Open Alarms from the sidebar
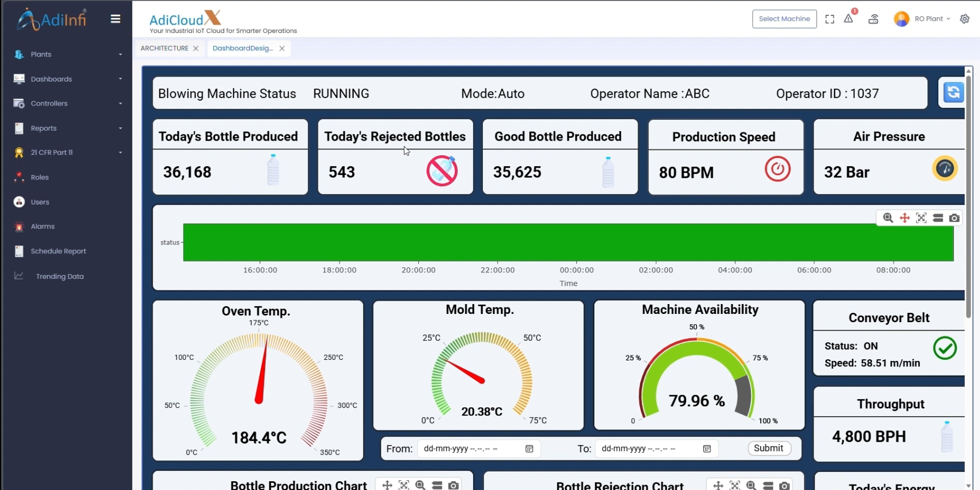This screenshot has width=980, height=490. click(43, 226)
